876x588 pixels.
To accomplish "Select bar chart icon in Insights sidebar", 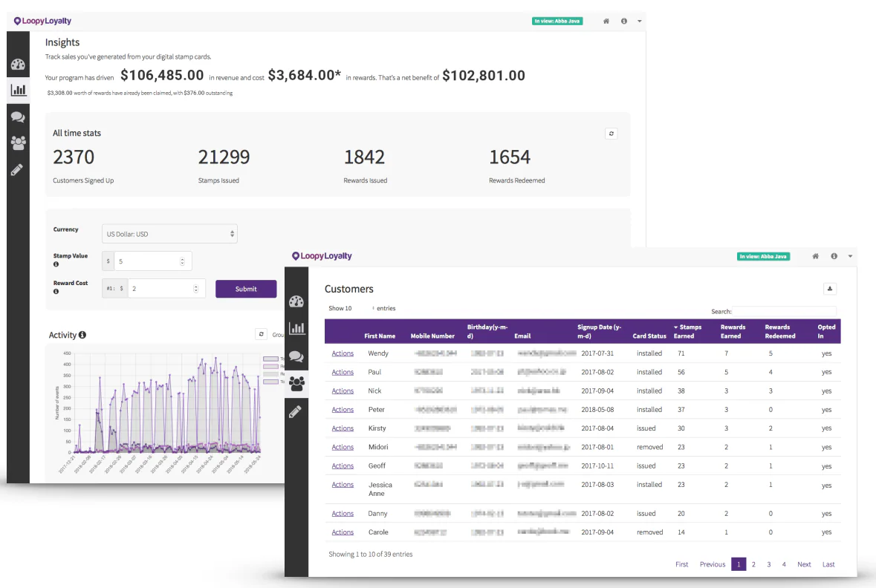I will (x=18, y=90).
